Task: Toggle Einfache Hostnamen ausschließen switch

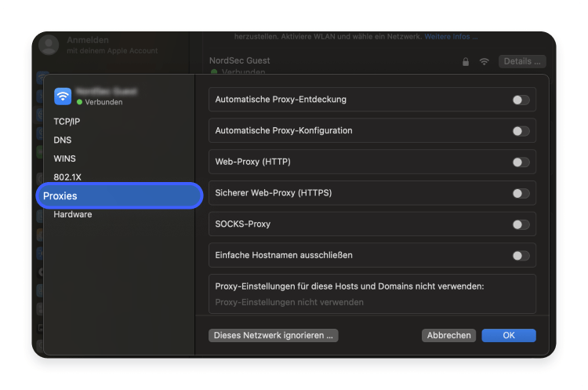Action: (x=521, y=256)
